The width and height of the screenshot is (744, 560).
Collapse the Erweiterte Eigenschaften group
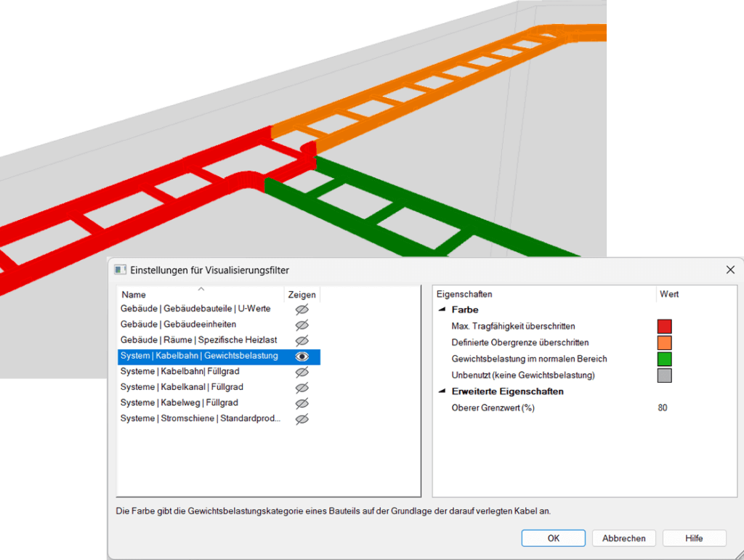coord(442,392)
